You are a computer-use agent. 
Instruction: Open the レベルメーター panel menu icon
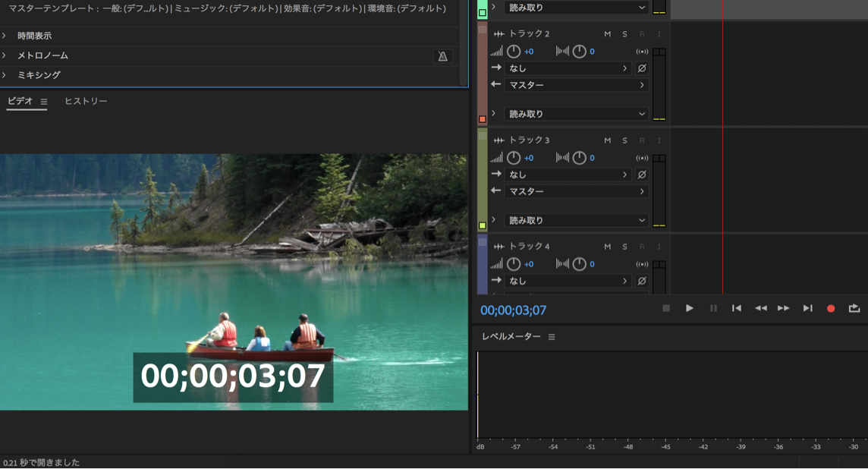point(552,337)
